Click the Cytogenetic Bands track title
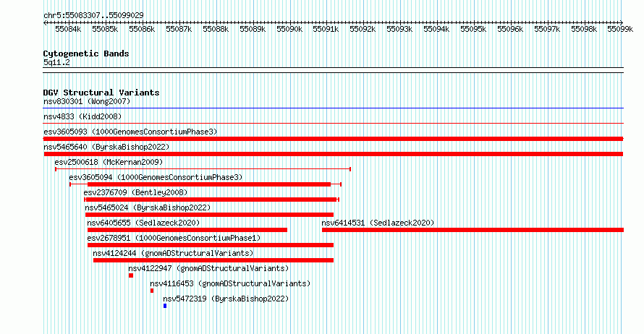The image size is (644, 334). [x=86, y=53]
